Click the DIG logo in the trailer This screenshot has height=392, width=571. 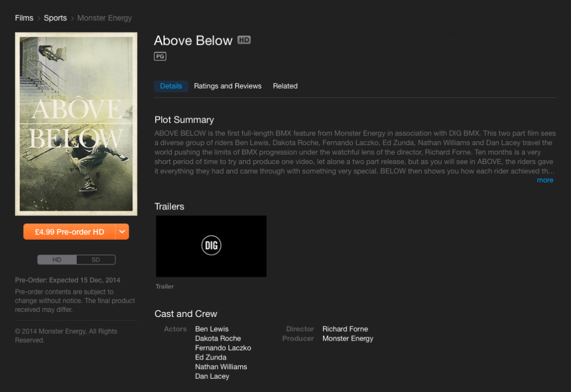(211, 245)
